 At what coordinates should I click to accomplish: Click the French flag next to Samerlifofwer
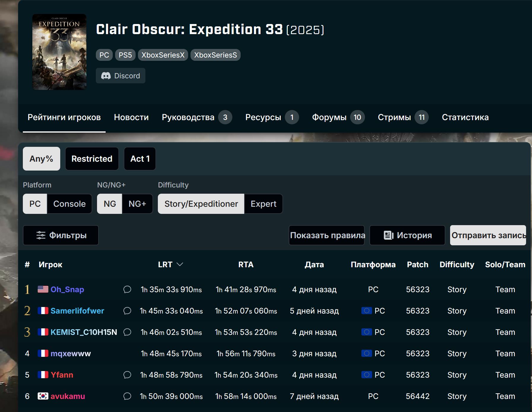(43, 311)
